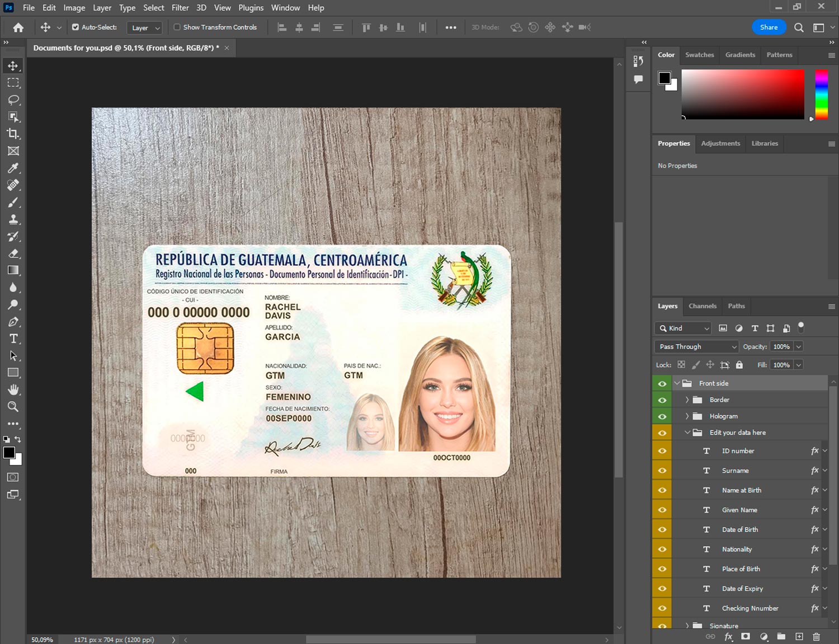Switch to the Channels tab
This screenshot has height=644, width=839.
pos(702,306)
